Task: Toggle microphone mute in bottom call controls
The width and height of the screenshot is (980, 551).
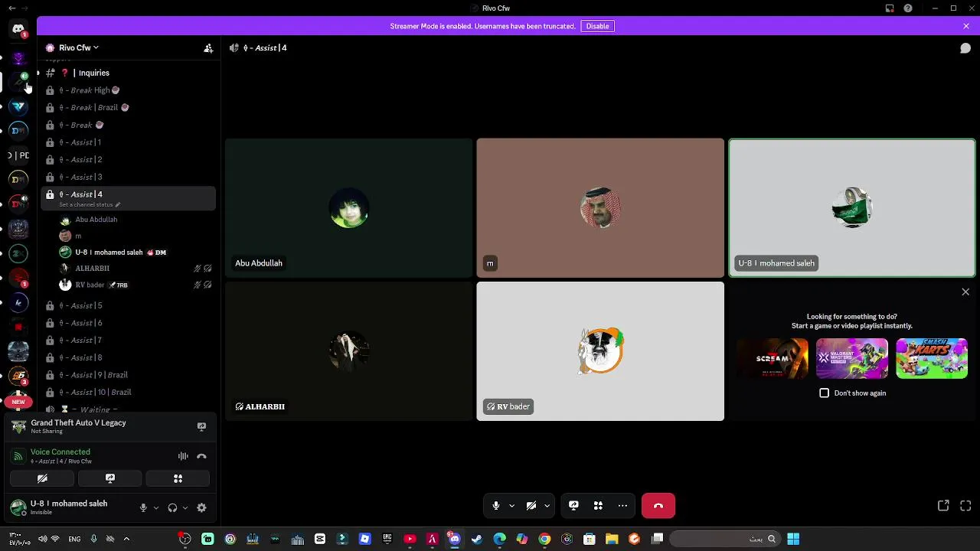Action: click(496, 505)
